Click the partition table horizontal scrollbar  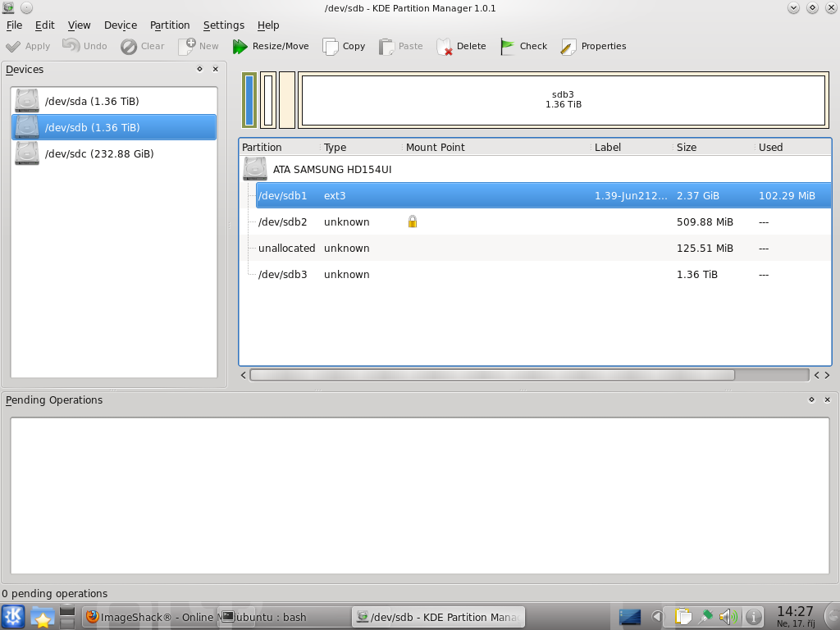492,375
